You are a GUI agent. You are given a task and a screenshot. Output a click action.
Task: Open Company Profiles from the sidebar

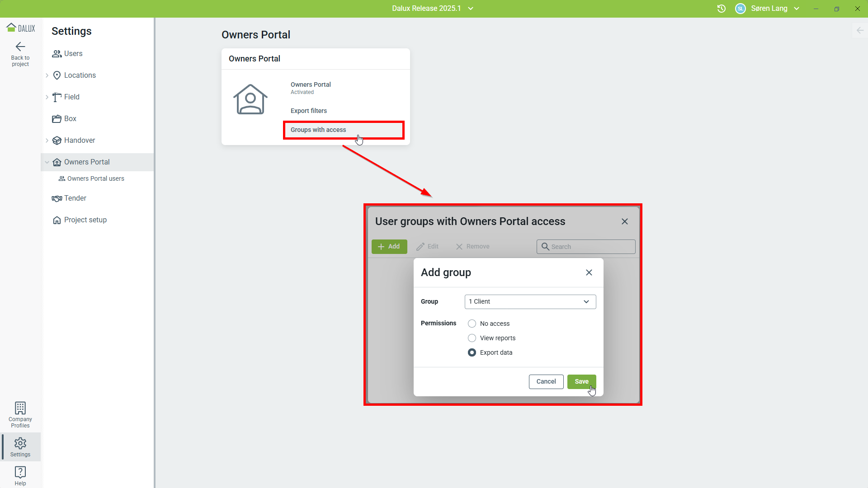pos(20,415)
